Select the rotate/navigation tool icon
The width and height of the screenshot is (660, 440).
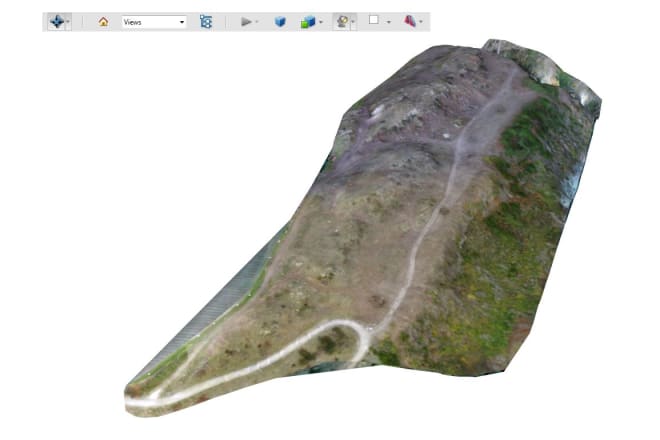click(x=57, y=21)
